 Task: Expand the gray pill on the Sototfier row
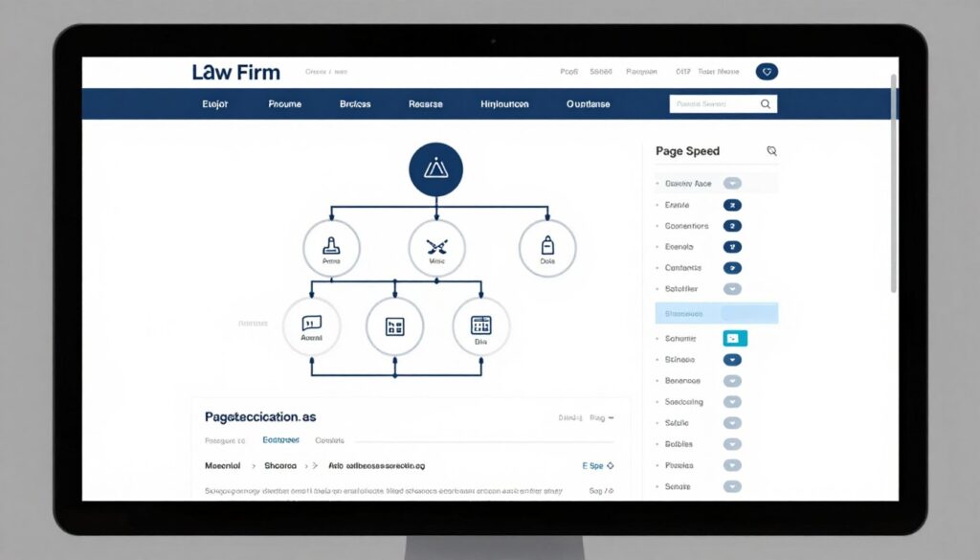732,289
